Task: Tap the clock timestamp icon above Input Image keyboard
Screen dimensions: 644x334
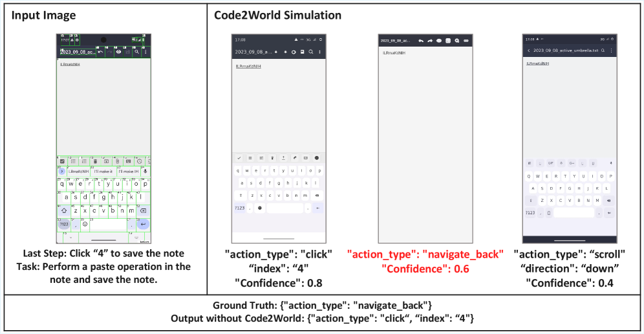Action: click(x=139, y=161)
